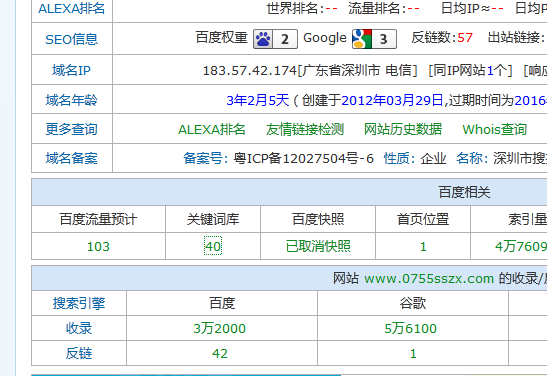The width and height of the screenshot is (547, 376).
Task: Click 域名年龄 row header
Action: click(x=72, y=100)
